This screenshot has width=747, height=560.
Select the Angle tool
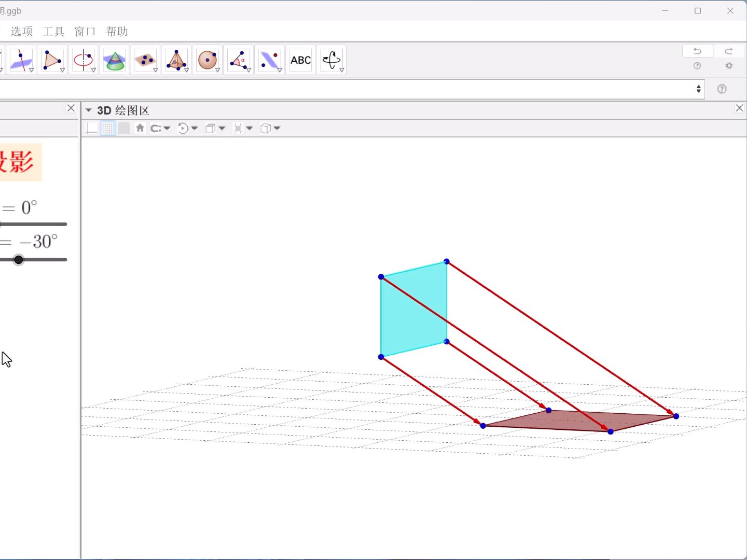[239, 60]
